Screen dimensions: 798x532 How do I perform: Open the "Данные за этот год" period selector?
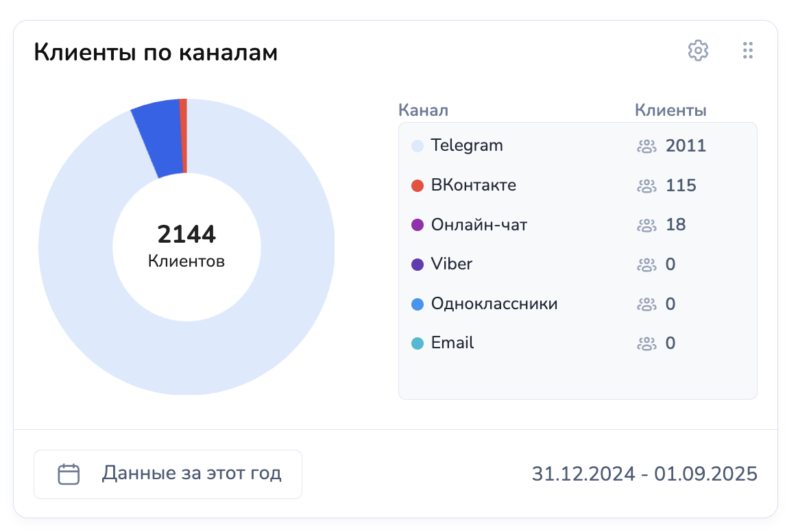pyautogui.click(x=168, y=474)
